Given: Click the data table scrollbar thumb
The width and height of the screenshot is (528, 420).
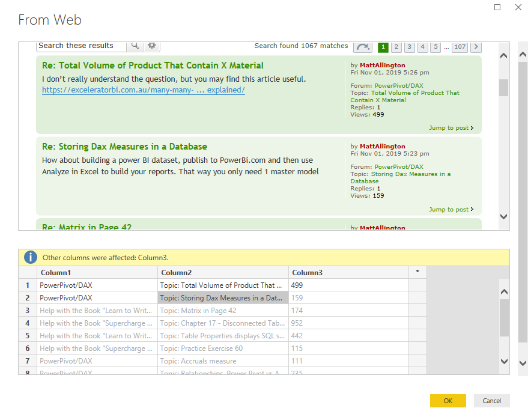Looking at the screenshot, I should (x=504, y=318).
